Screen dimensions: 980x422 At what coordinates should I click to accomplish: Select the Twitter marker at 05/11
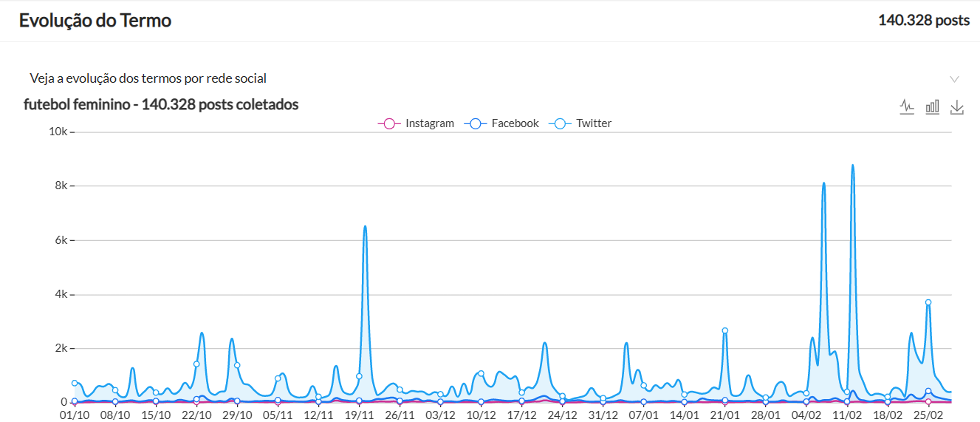coord(278,378)
